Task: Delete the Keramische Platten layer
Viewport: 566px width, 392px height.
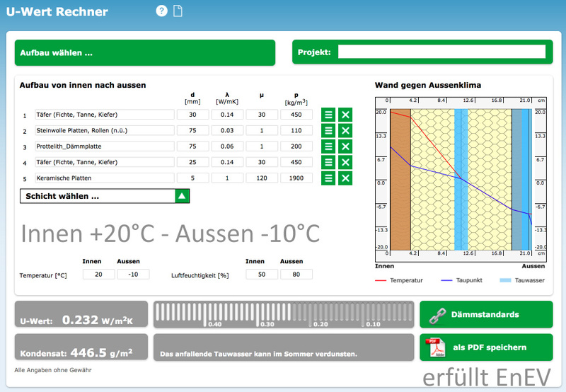Action: 345,178
